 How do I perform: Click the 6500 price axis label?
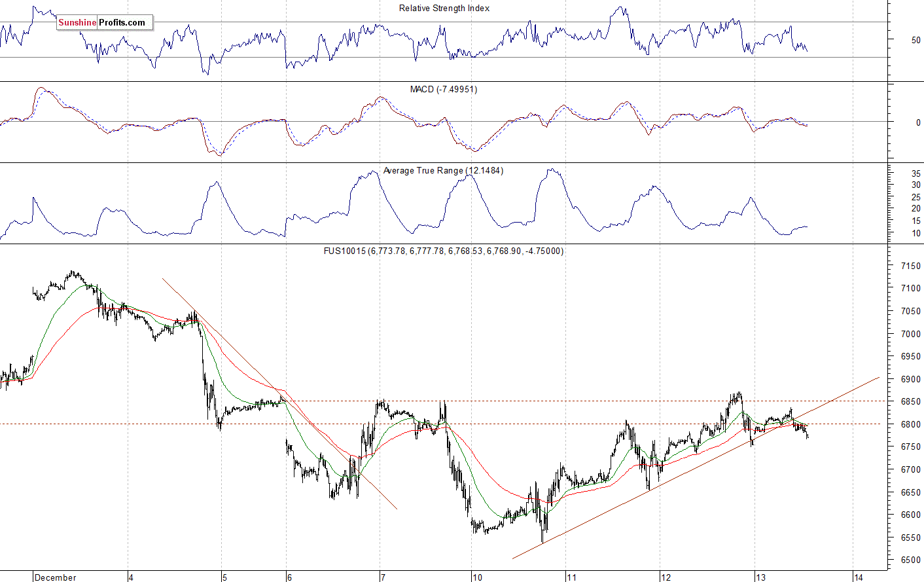click(x=910, y=561)
